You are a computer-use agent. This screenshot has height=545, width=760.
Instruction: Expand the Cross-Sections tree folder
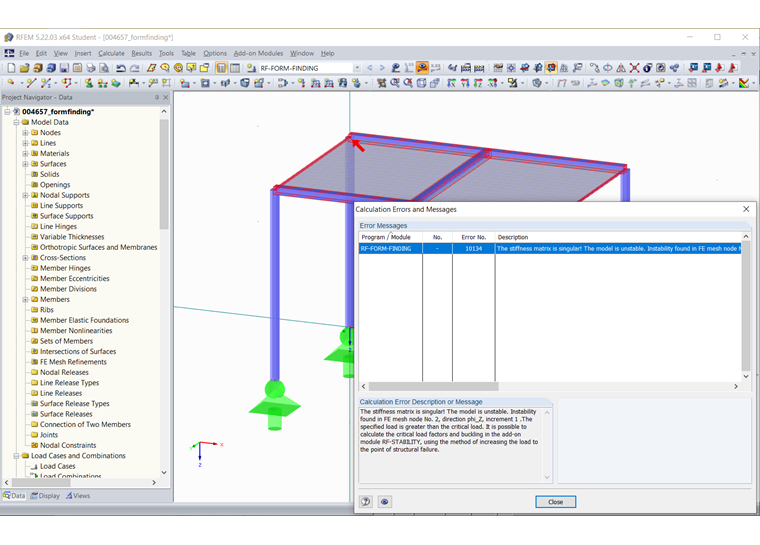pos(25,257)
